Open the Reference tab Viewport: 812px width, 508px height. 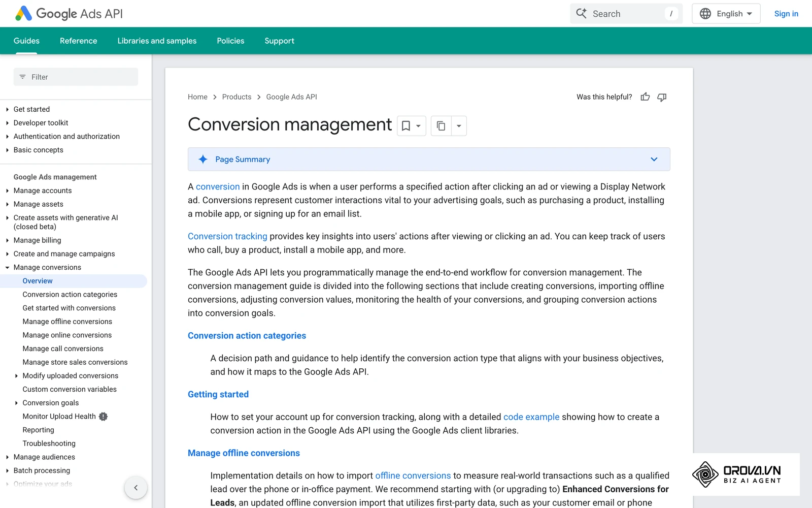pyautogui.click(x=78, y=41)
